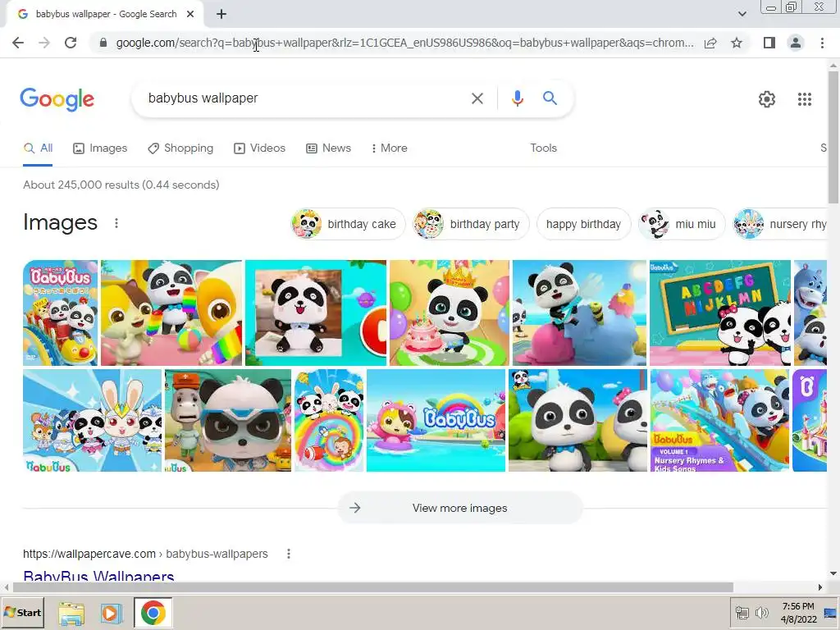Screen dimensions: 840x630
Task: Open File Explorer from the taskbar
Action: coord(71,613)
